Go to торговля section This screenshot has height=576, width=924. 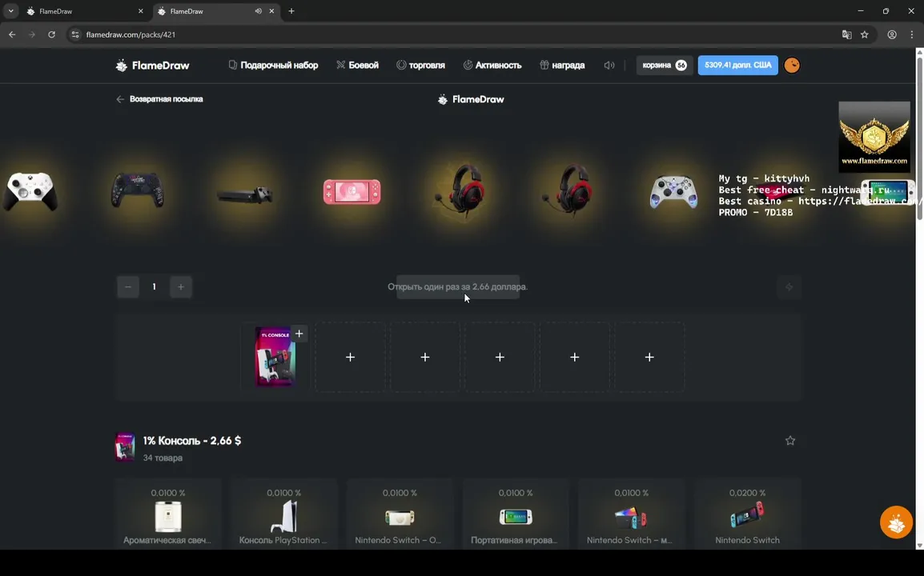pyautogui.click(x=420, y=66)
